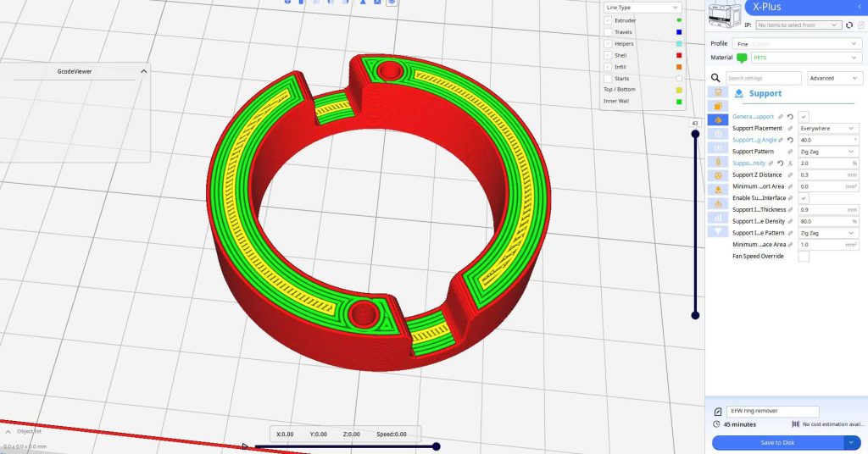Click the Save to Disk button
The height and width of the screenshot is (454, 868).
[x=778, y=442]
